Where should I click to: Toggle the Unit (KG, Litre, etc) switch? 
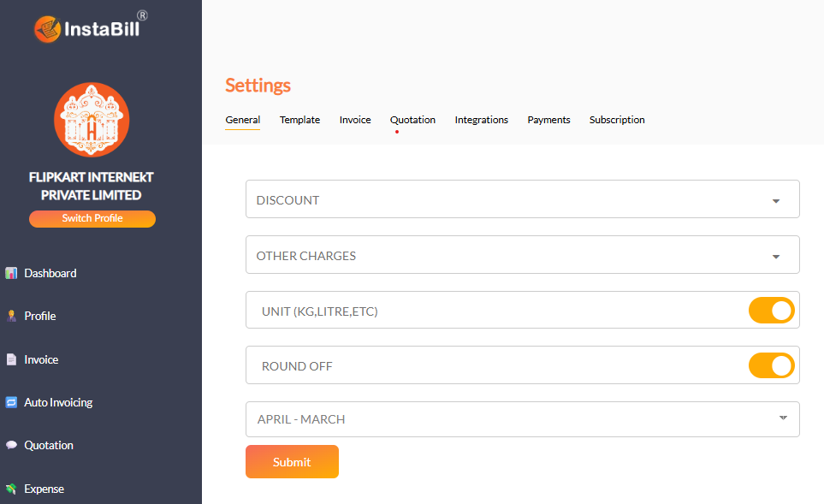click(771, 311)
